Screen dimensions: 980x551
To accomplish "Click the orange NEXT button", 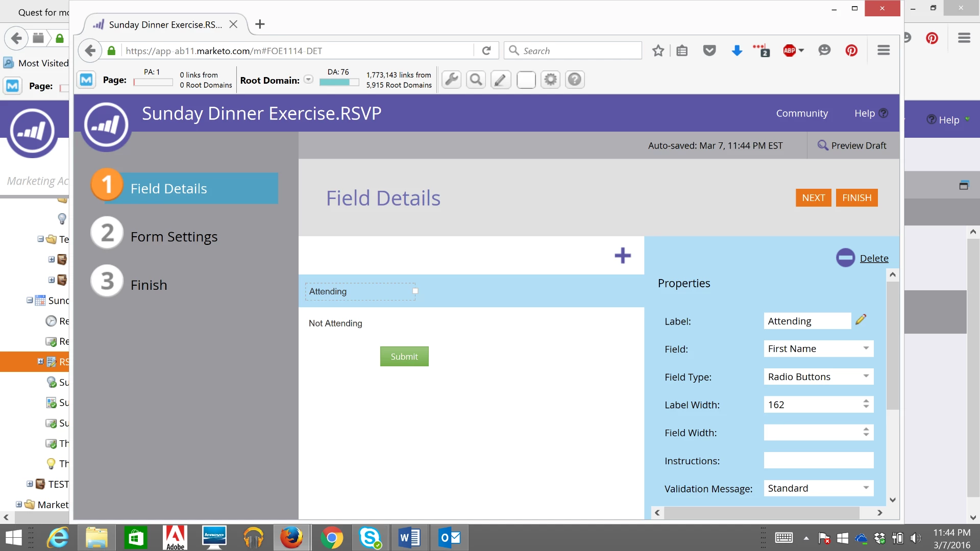I will (813, 197).
